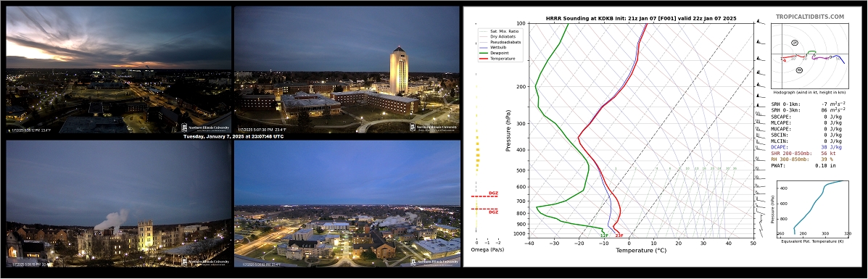Open the TROPICALTIDBITS.COM watermark link
The width and height of the screenshot is (868, 279).
point(810,17)
